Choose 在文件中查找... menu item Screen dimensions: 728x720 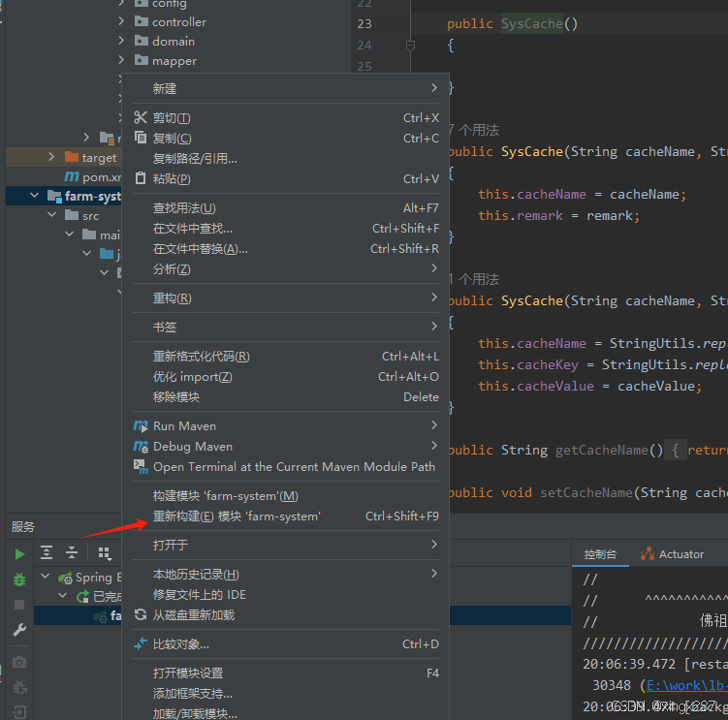pos(286,229)
